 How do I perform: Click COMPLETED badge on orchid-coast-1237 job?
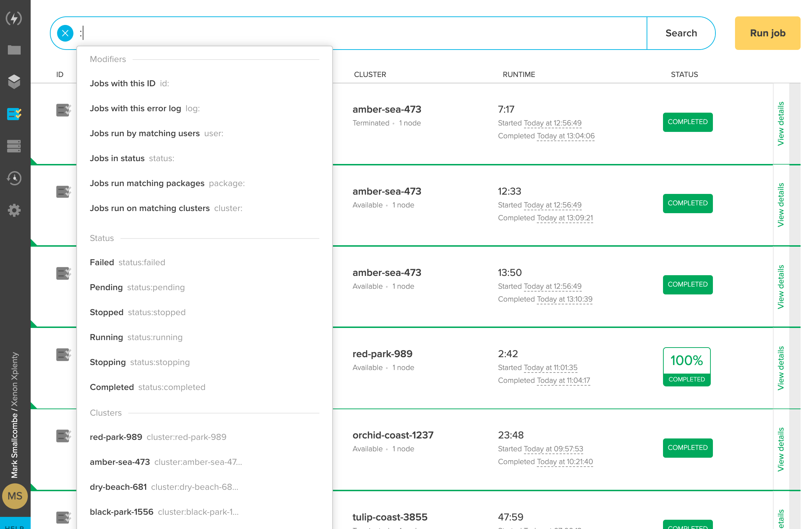[688, 448]
